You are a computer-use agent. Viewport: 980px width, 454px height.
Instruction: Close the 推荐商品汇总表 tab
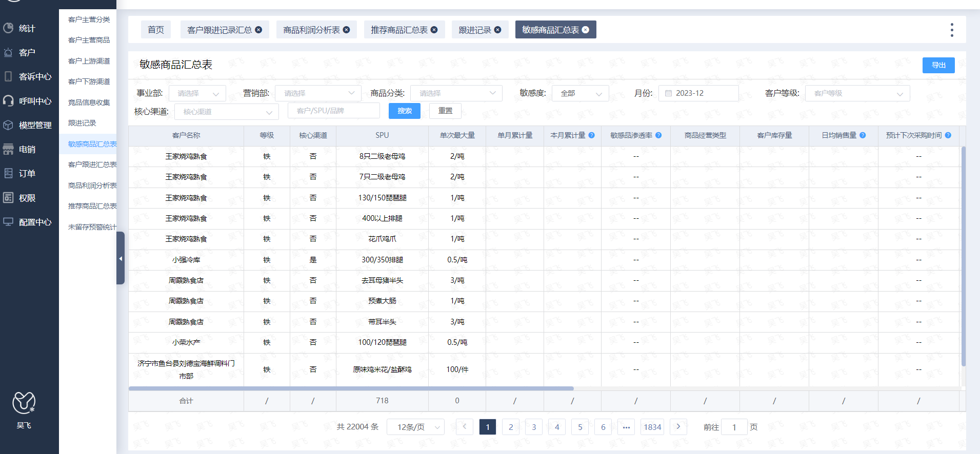434,30
